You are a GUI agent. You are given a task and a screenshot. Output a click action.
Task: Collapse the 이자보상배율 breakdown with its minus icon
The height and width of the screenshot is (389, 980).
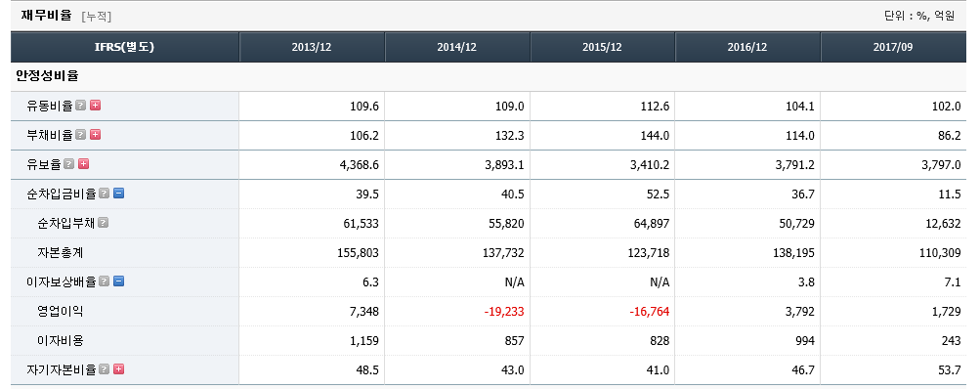tap(119, 281)
